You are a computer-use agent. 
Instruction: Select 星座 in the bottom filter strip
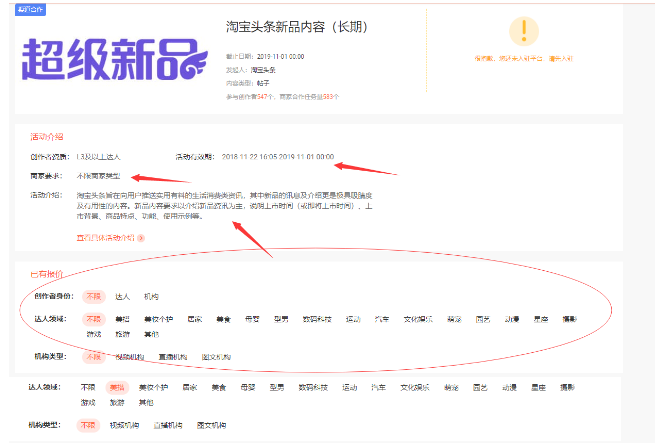[538, 387]
